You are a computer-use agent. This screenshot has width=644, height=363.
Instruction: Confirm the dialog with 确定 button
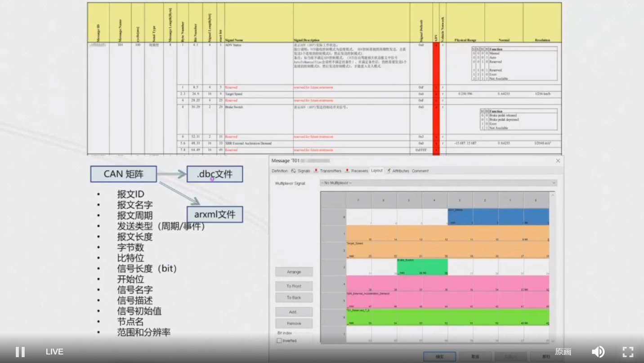click(x=439, y=356)
